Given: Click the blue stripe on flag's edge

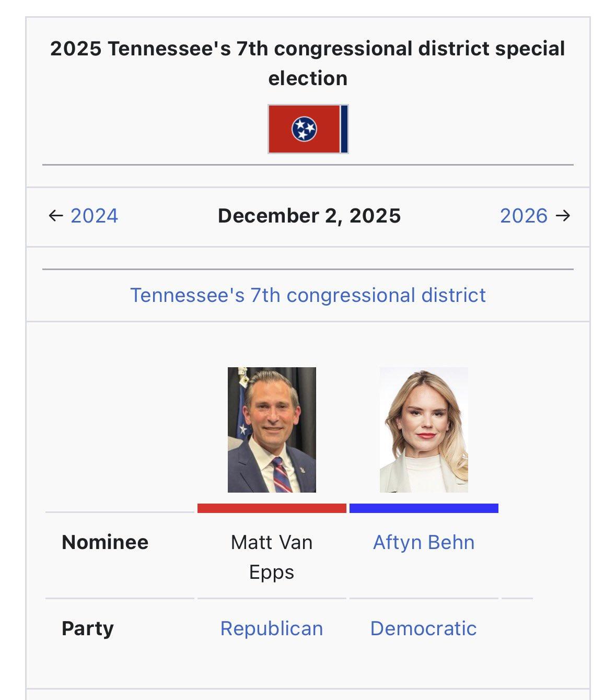Looking at the screenshot, I should [344, 129].
